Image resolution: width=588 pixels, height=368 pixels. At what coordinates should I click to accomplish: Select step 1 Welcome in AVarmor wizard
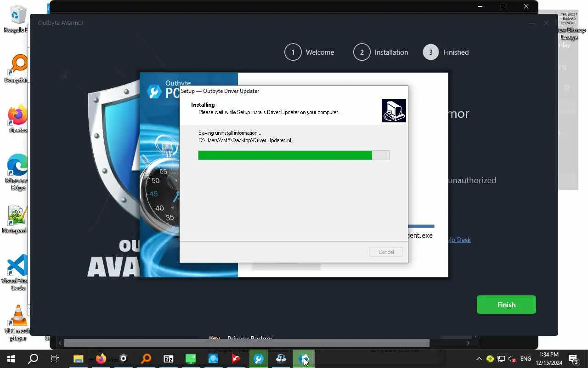pos(309,52)
